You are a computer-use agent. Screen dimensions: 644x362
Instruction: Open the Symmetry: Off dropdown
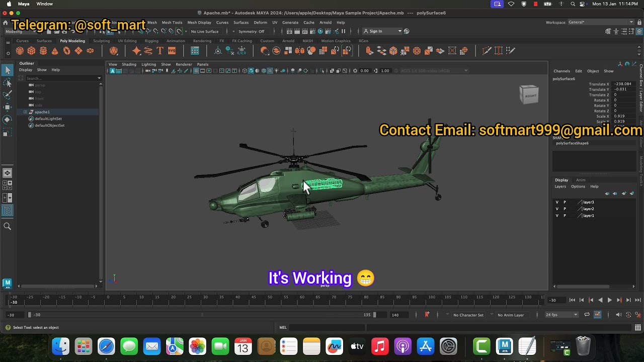pos(252,31)
